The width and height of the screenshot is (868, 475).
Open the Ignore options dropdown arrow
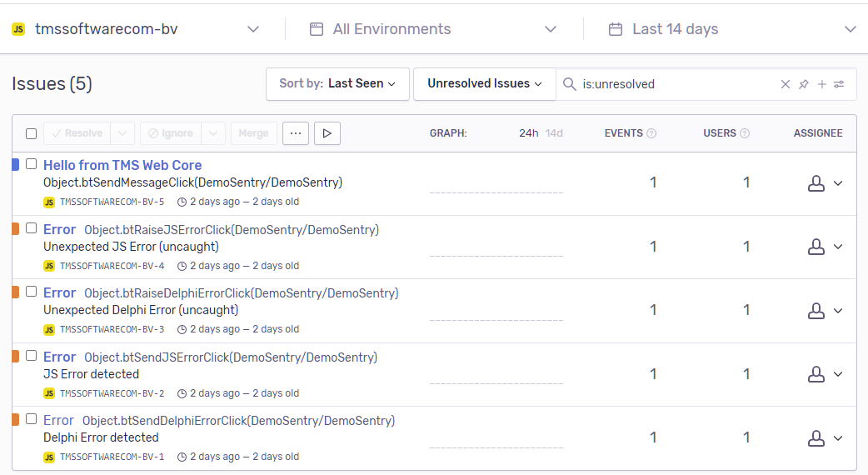click(213, 133)
